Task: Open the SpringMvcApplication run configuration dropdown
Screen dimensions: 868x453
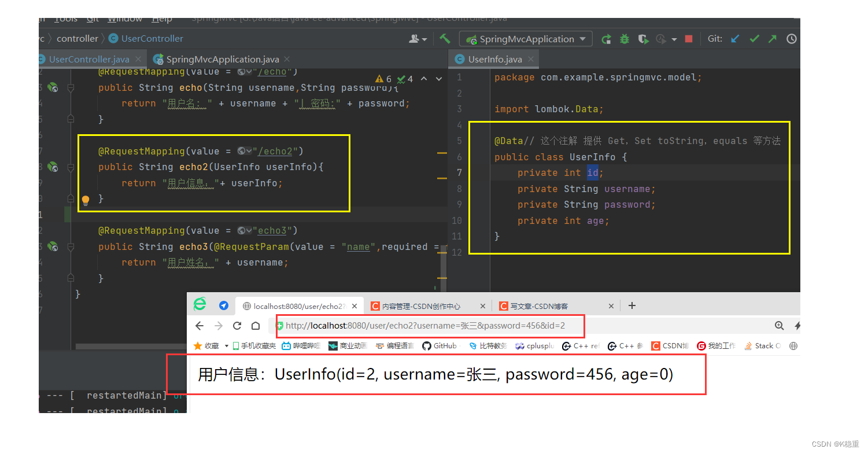Action: [x=524, y=38]
